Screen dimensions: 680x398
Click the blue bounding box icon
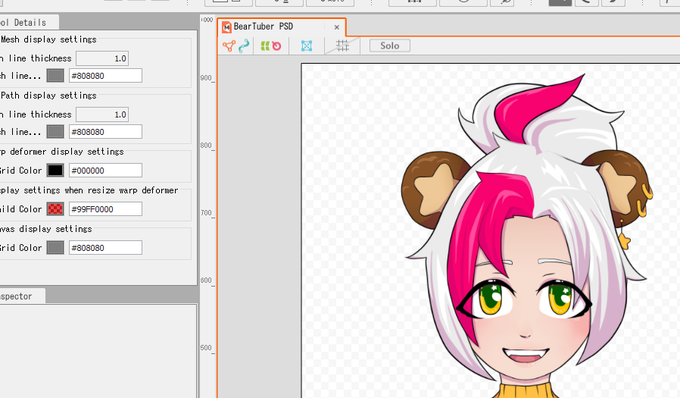click(x=307, y=46)
